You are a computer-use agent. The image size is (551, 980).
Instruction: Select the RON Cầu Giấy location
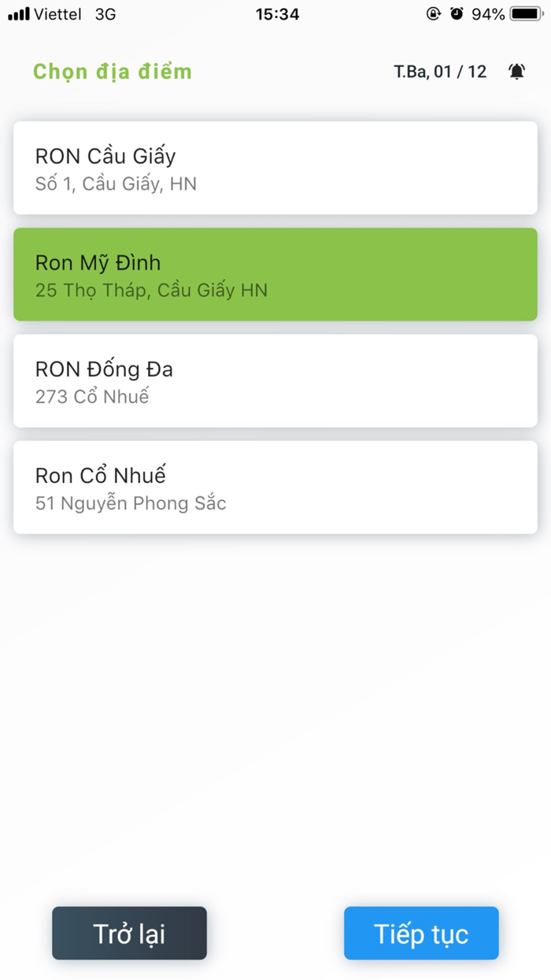[x=274, y=168]
